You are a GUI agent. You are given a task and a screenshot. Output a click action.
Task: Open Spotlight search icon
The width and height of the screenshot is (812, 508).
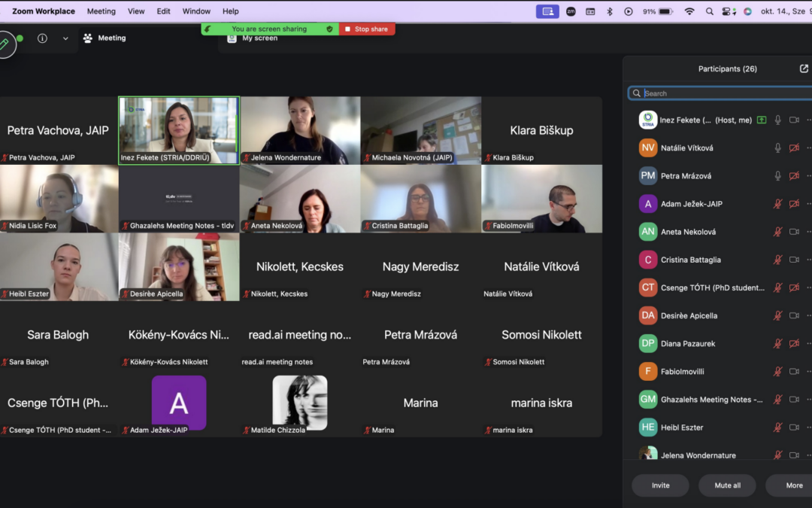click(710, 11)
